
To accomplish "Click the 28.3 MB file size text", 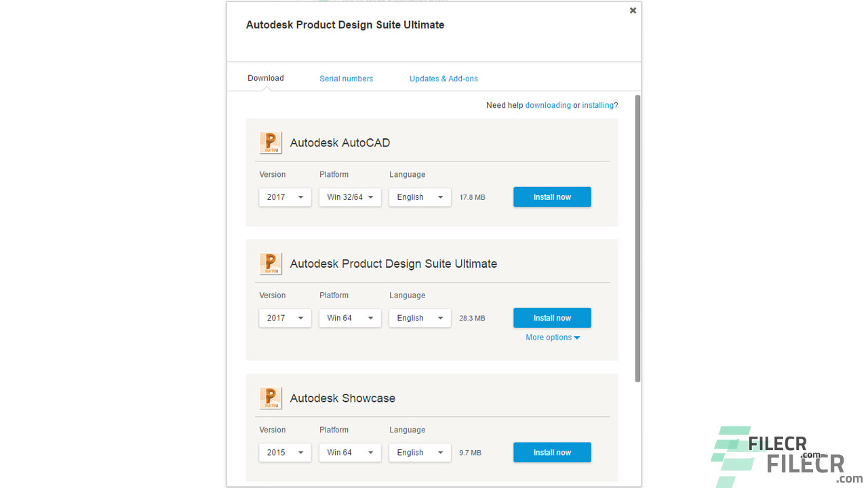I will [472, 319].
